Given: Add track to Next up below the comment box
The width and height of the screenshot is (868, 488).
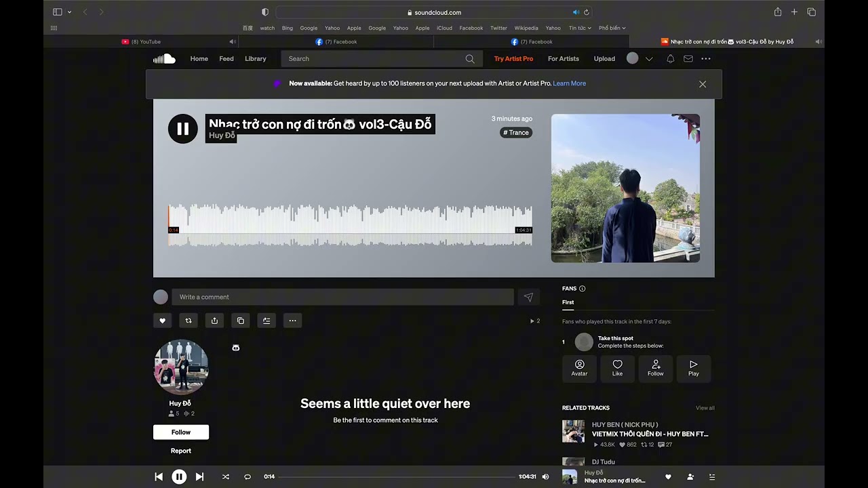Looking at the screenshot, I should 267,321.
